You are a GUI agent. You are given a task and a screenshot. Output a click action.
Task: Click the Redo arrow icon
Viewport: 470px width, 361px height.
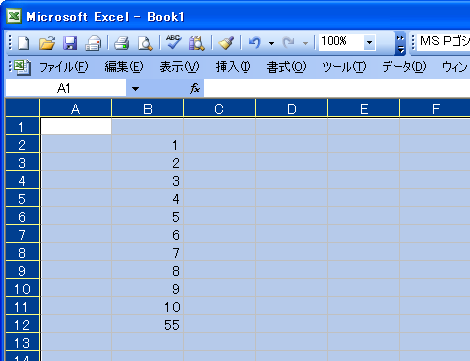(288, 43)
